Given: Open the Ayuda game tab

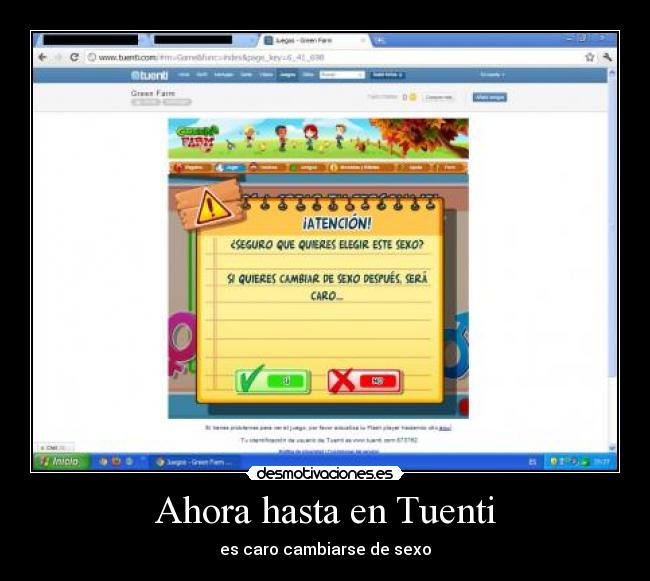Looking at the screenshot, I should [x=411, y=167].
